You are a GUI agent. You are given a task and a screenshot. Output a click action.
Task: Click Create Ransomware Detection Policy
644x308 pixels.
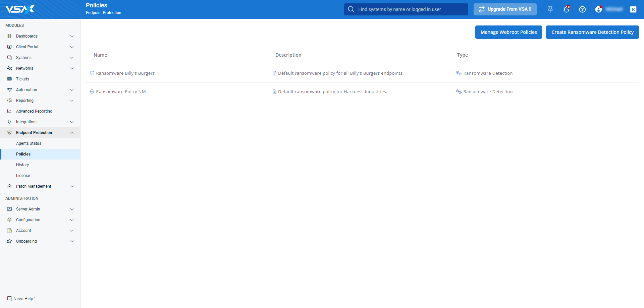[592, 32]
